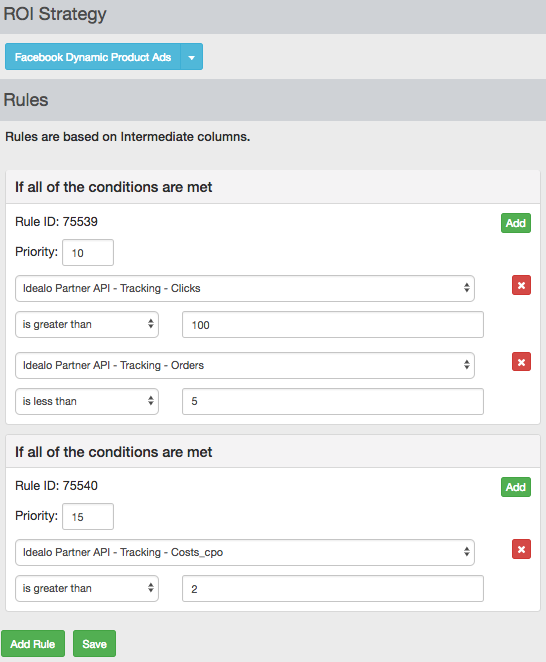Save the rules
The height and width of the screenshot is (662, 546).
pos(95,643)
